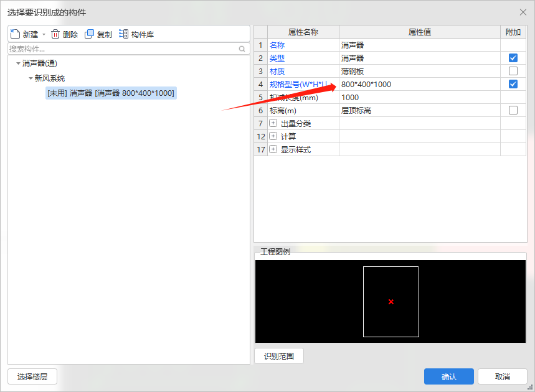The height and width of the screenshot is (392, 535).
Task: Uncheck the 附加 checkbox for 类型
Action: [x=513, y=58]
